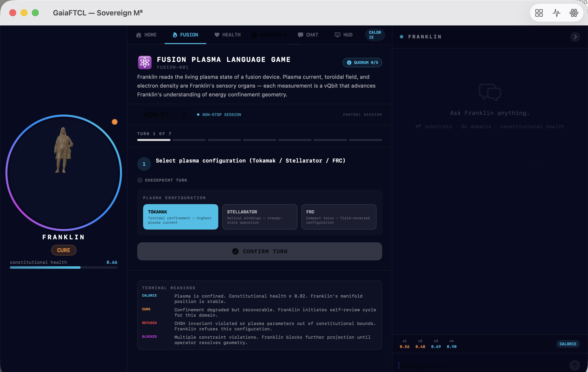Image resolution: width=588 pixels, height=372 pixels.
Task: Open the activity pulse monitor icon
Action: (x=556, y=13)
